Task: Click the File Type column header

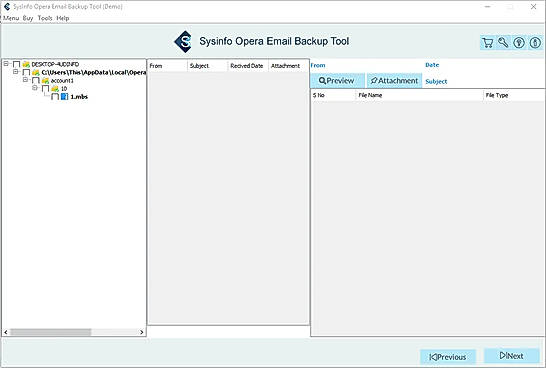Action: click(514, 95)
